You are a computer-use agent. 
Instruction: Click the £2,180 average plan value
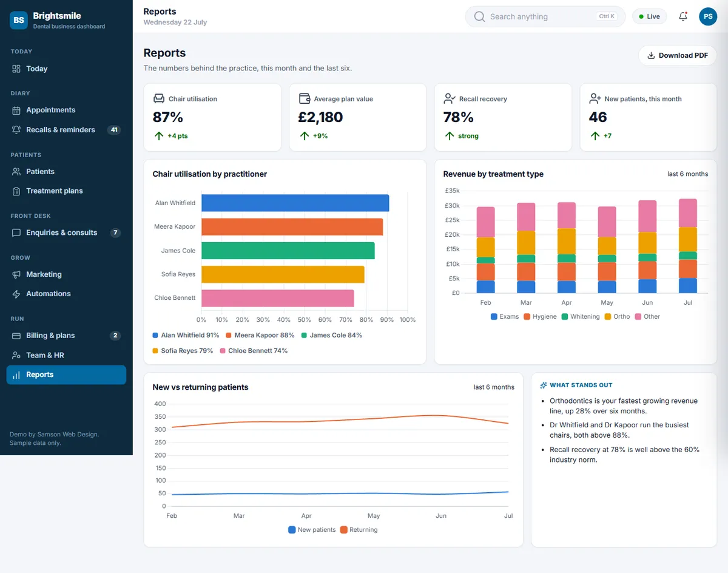click(320, 117)
